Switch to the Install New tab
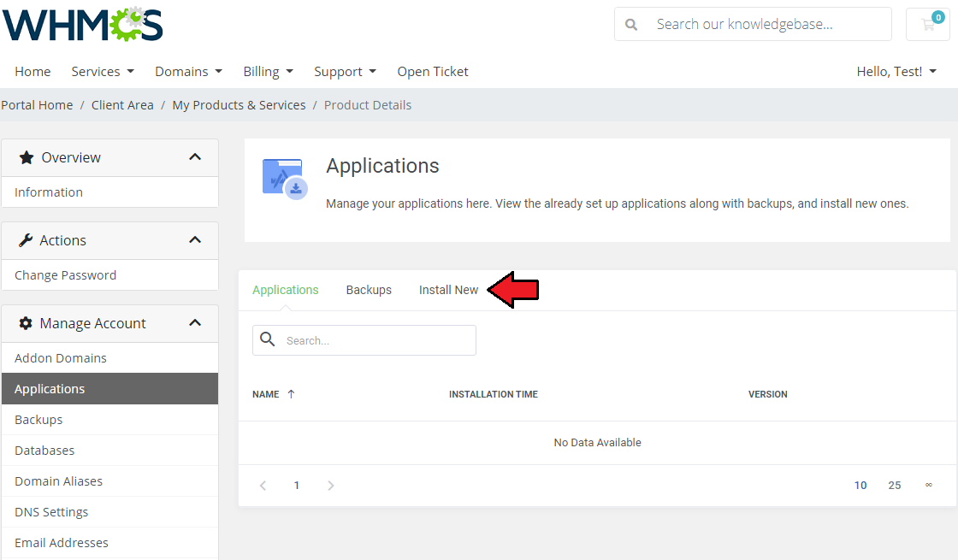This screenshot has width=958, height=560. click(448, 290)
